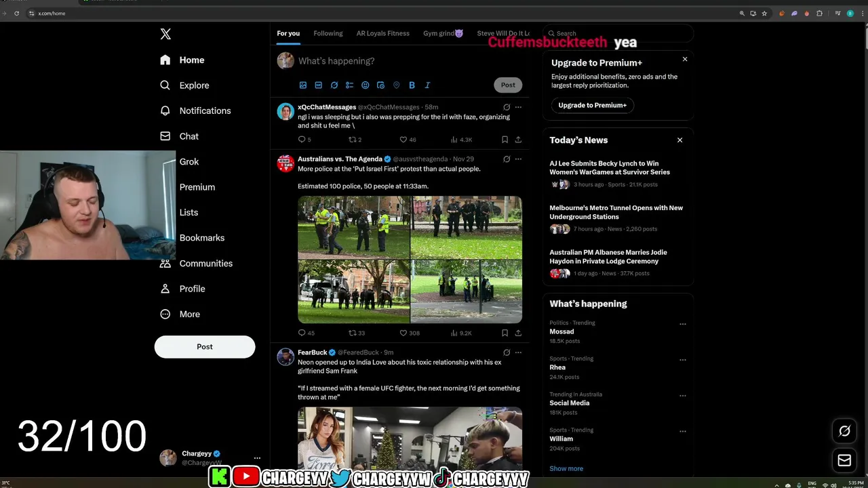Share the xQcChatMessages post
The height and width of the screenshot is (488, 868).
click(x=518, y=140)
